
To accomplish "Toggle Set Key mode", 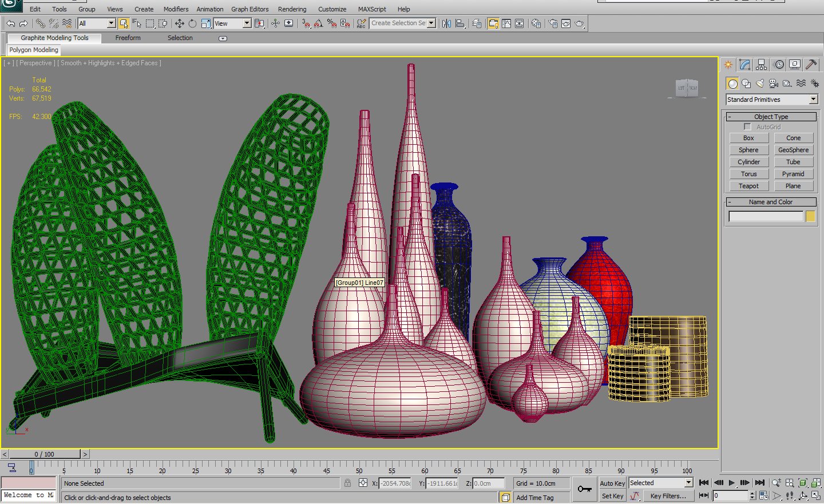I will pos(612,495).
